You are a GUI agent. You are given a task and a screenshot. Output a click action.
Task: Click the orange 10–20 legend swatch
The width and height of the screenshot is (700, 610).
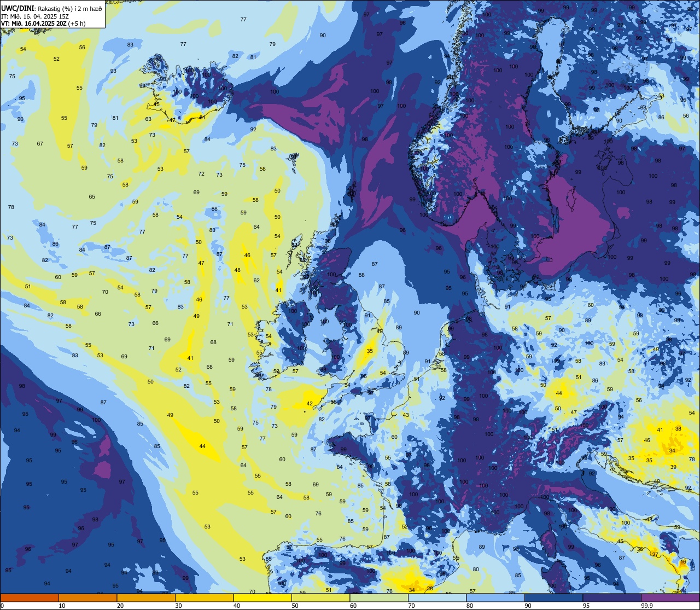87,597
